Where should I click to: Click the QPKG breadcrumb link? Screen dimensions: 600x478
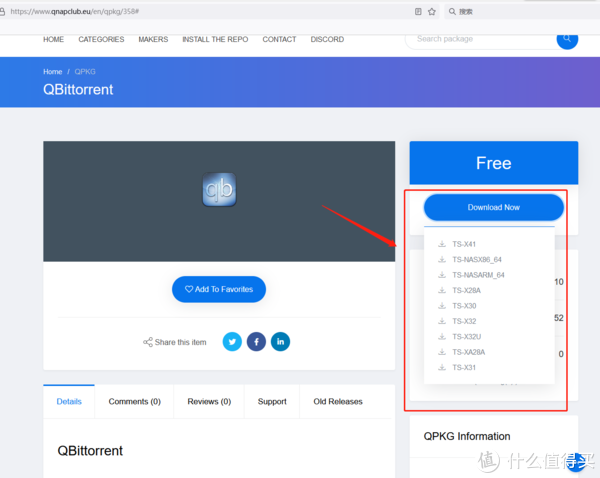85,72
